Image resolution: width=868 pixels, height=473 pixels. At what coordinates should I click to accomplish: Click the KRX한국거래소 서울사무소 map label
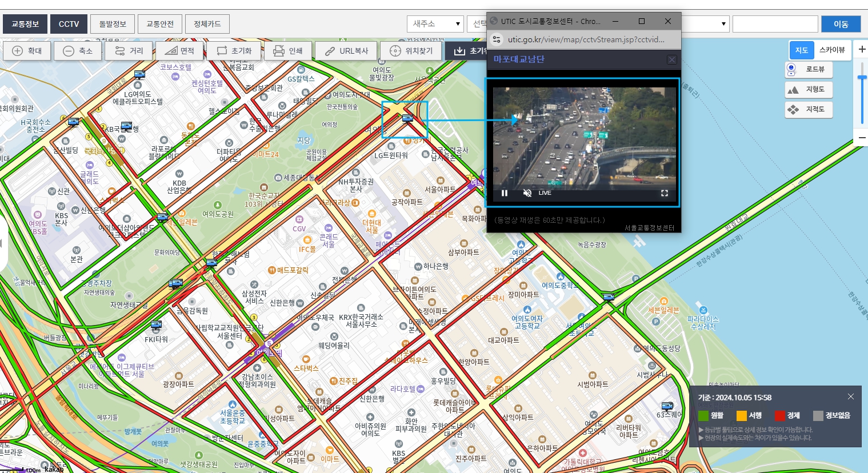pos(361,320)
